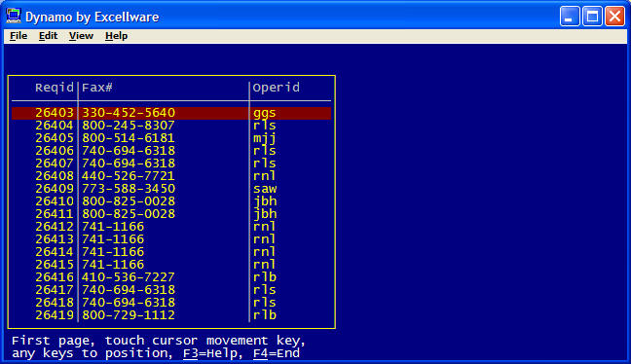
Task: Open the View menu
Action: click(81, 36)
